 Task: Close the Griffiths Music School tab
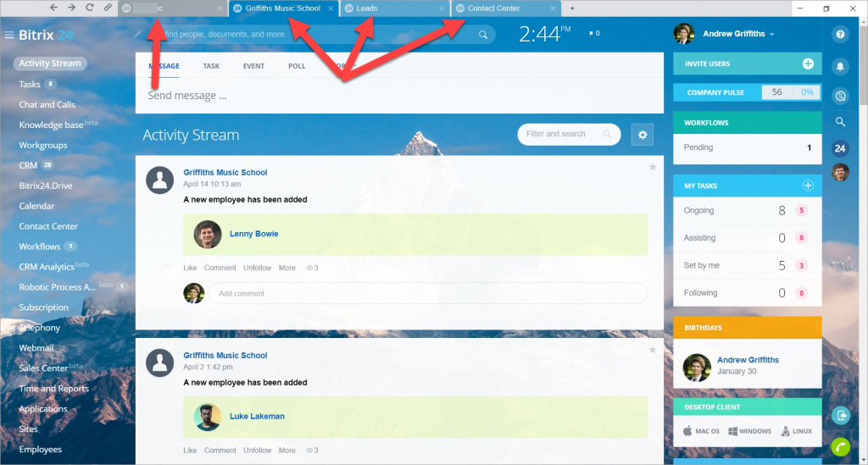click(331, 8)
